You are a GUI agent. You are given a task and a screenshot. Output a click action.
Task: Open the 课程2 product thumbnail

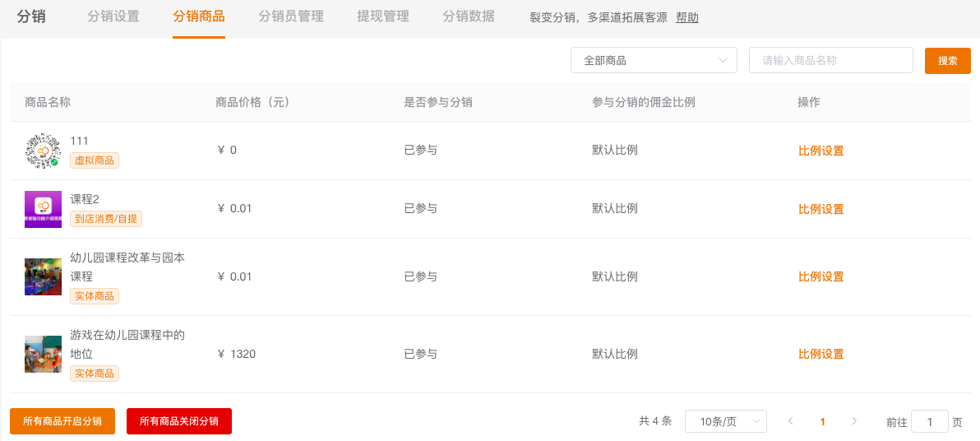click(x=43, y=209)
